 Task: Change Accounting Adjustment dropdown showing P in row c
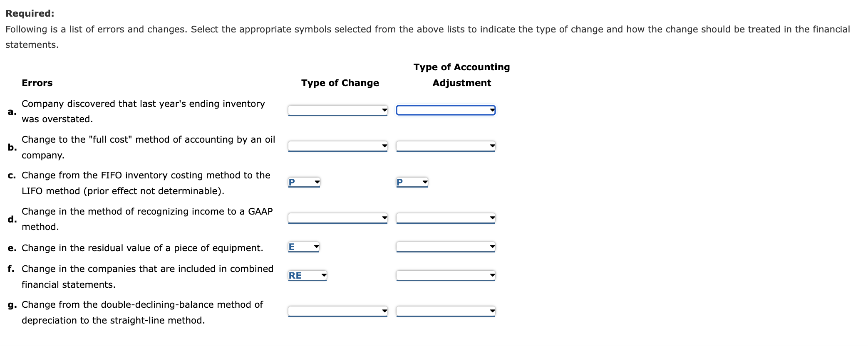pyautogui.click(x=412, y=182)
